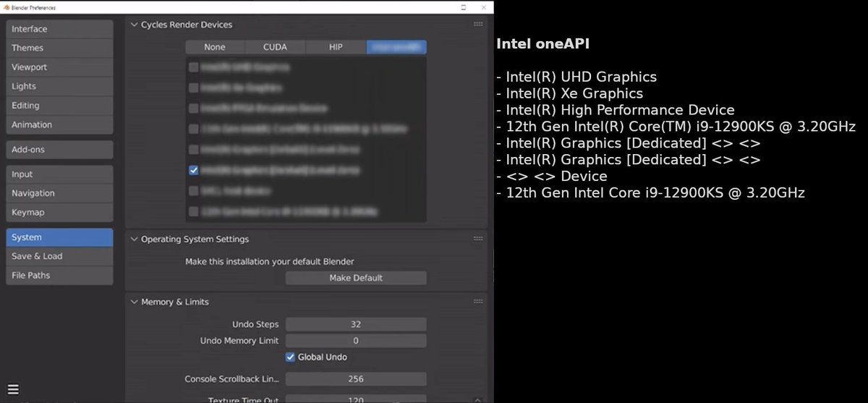Click the Blender logo in title bar
Image resolution: width=868 pixels, height=403 pixels.
pyautogui.click(x=6, y=7)
